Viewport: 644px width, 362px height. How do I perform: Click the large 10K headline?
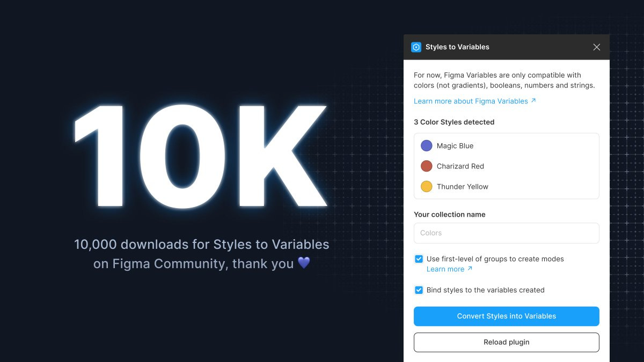[x=200, y=155]
